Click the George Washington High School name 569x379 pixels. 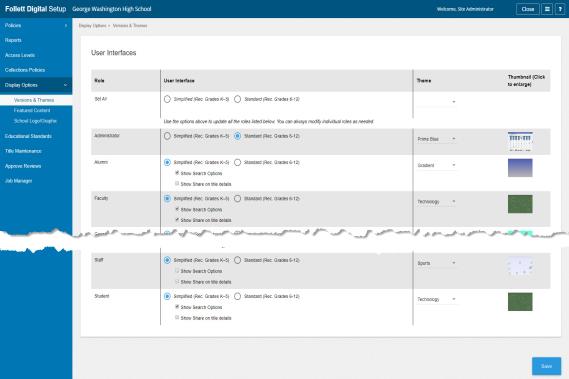pos(112,9)
